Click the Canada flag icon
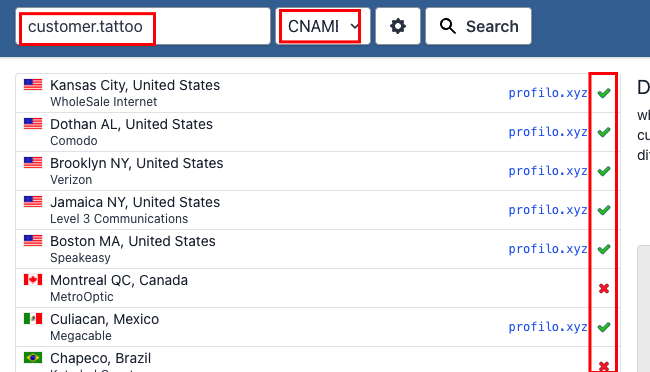The image size is (650, 372). 33,280
